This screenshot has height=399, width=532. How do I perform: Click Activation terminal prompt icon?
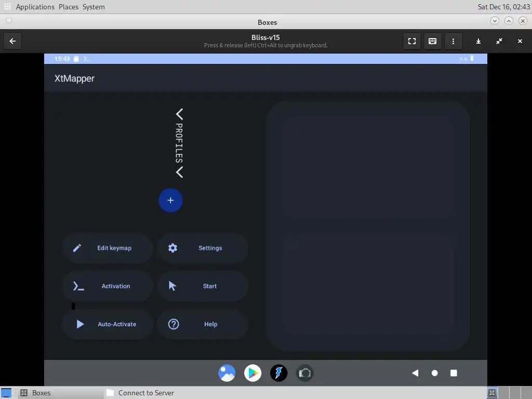pyautogui.click(x=78, y=286)
